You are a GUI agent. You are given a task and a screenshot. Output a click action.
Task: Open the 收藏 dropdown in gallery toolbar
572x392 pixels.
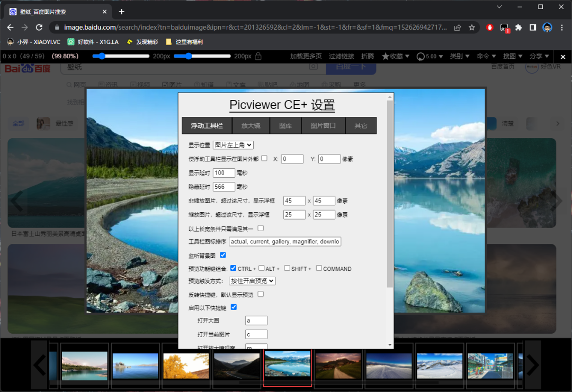tap(395, 56)
